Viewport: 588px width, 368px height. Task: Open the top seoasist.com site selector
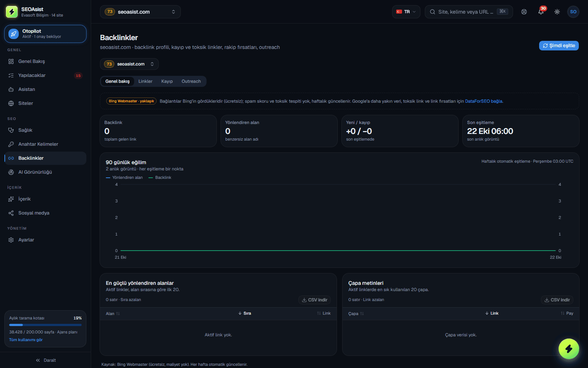click(140, 12)
